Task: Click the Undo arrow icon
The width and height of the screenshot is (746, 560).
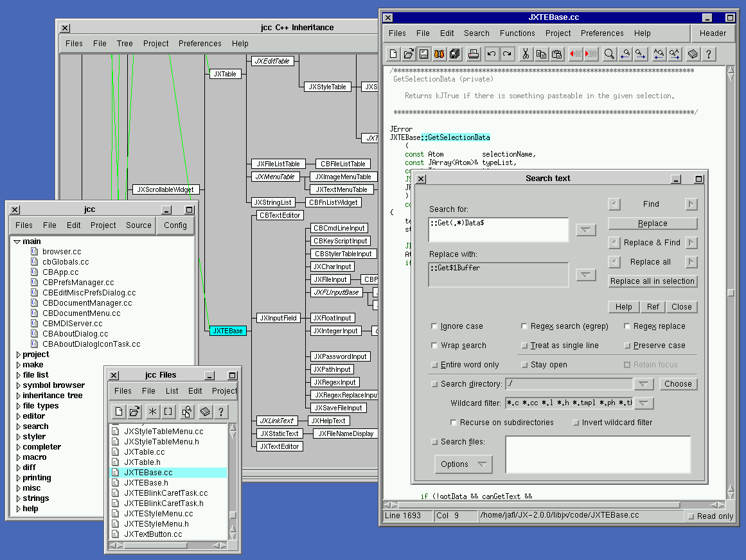Action: pyautogui.click(x=492, y=54)
